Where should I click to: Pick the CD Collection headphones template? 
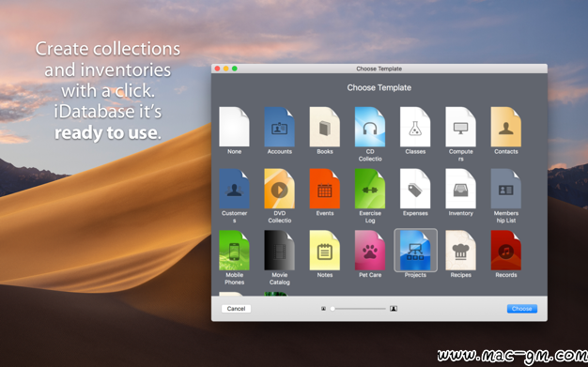[370, 127]
